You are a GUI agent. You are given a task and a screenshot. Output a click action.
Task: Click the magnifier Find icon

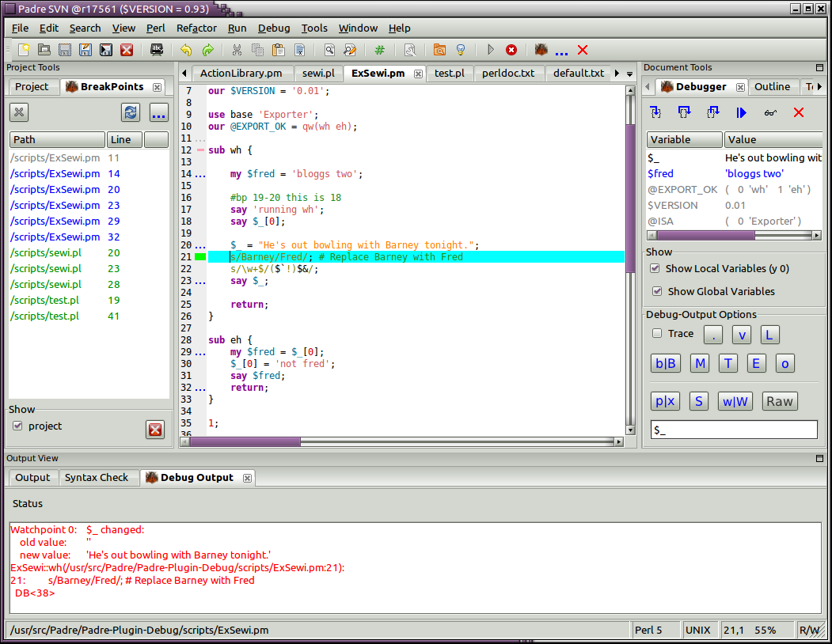329,50
